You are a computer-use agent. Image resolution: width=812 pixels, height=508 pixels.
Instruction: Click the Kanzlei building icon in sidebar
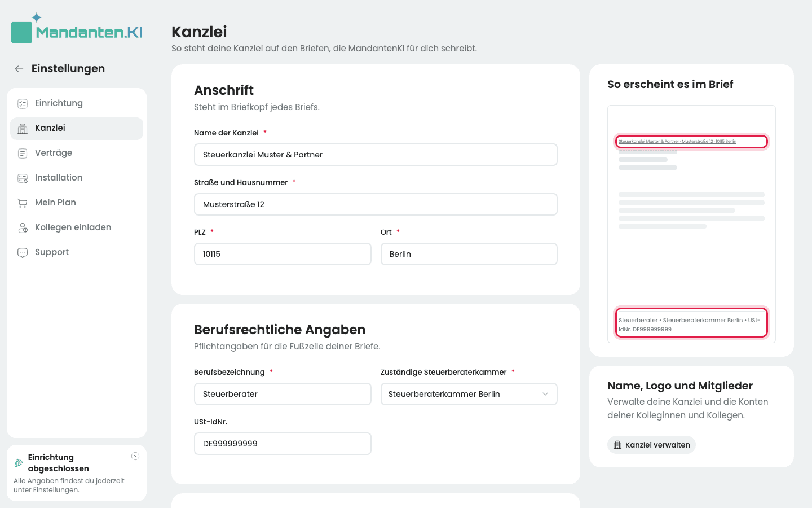(x=23, y=128)
